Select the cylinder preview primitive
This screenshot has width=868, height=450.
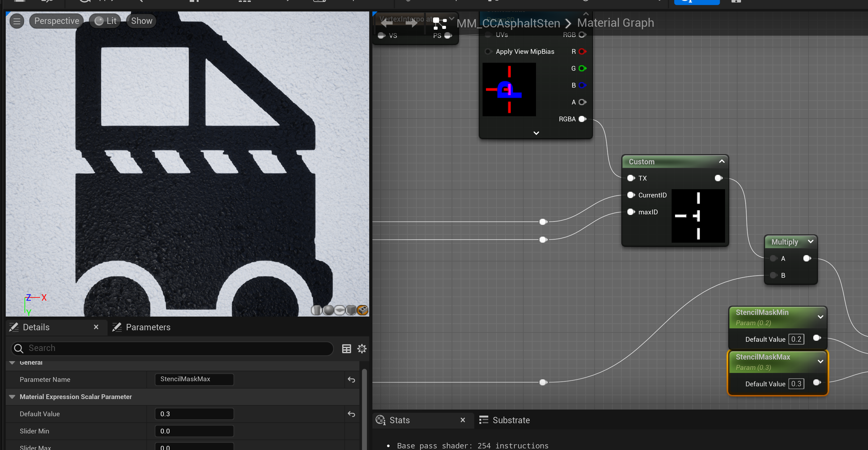click(316, 310)
